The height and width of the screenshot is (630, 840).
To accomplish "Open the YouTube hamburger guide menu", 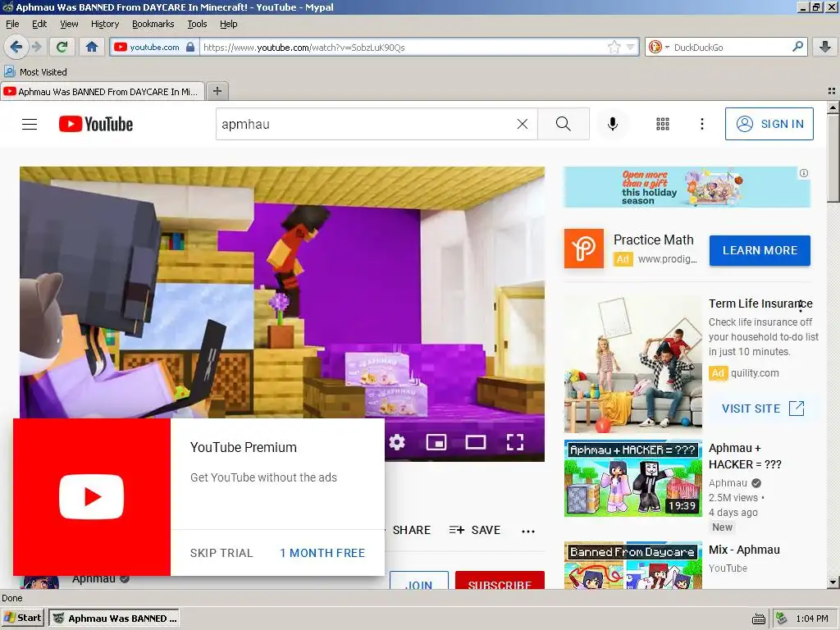I will click(30, 125).
